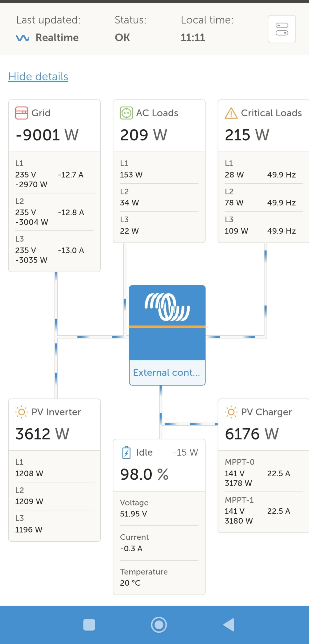Click the Critical Loads warning triangle icon
Screen dimensions: 309x644
(231, 113)
